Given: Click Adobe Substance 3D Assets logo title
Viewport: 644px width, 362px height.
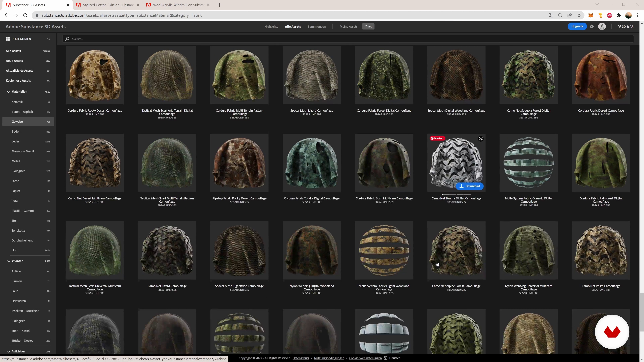Looking at the screenshot, I should click(36, 26).
